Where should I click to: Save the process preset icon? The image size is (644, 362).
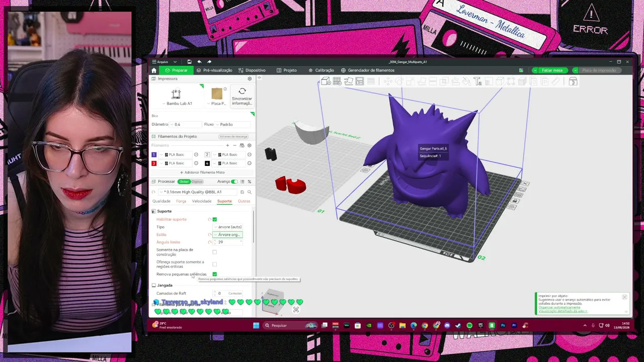click(242, 192)
